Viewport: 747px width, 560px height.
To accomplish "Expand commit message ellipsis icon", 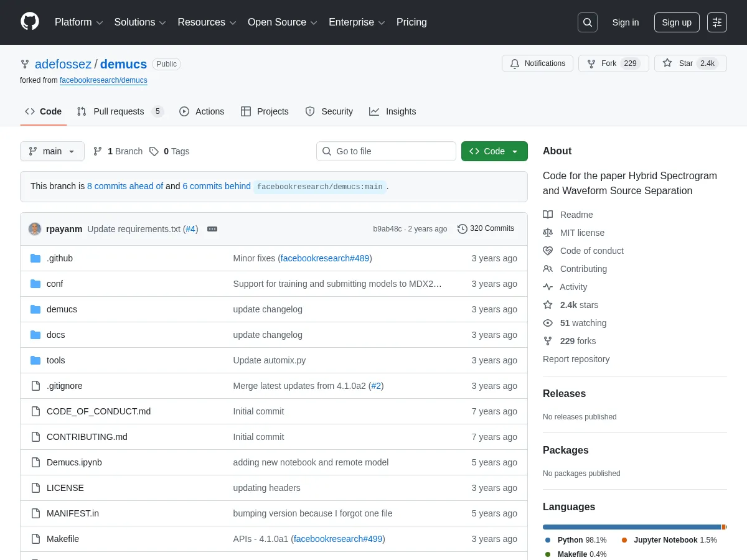I will (212, 229).
